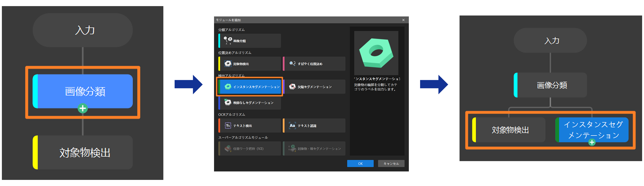Image resolution: width=644 pixels, height=186 pixels.
Task: Click the disabled 任意ワーク把持 (V2) module
Action: (x=249, y=148)
